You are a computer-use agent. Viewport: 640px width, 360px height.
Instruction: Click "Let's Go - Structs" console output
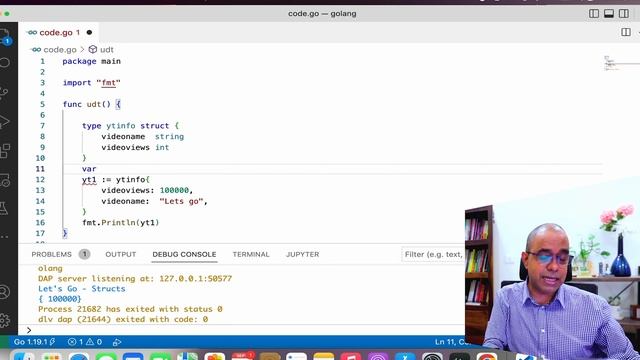(x=82, y=289)
